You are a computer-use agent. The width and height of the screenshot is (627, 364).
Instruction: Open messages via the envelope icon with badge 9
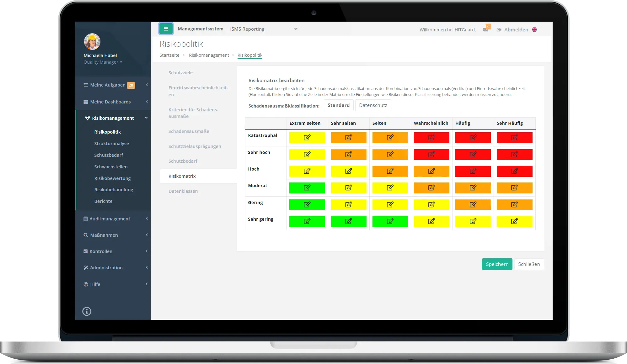[x=486, y=29]
